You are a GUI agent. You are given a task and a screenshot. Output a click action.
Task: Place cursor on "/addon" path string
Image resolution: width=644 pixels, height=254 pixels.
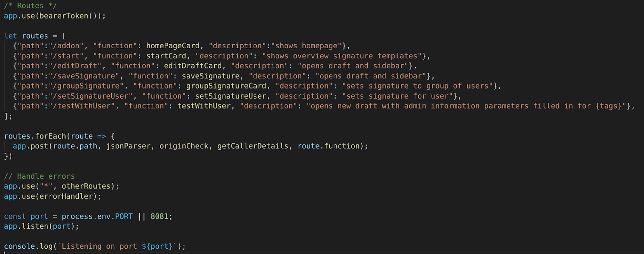[66, 46]
